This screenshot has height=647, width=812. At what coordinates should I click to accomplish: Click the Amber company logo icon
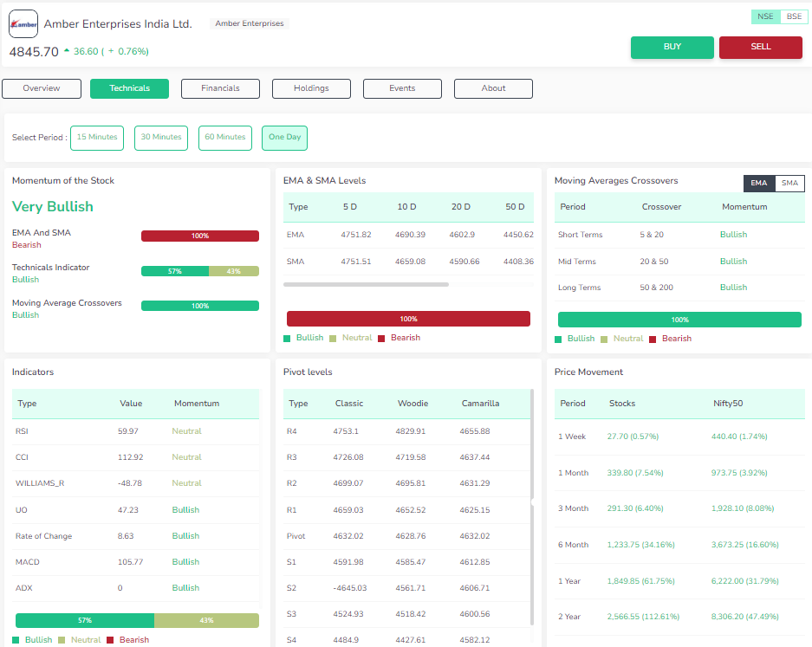pyautogui.click(x=23, y=23)
